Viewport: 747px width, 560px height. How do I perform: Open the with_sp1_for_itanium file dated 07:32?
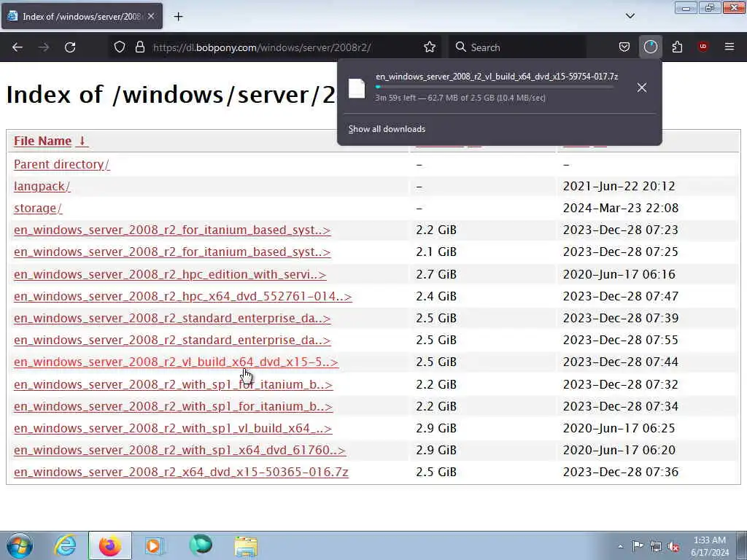click(173, 384)
